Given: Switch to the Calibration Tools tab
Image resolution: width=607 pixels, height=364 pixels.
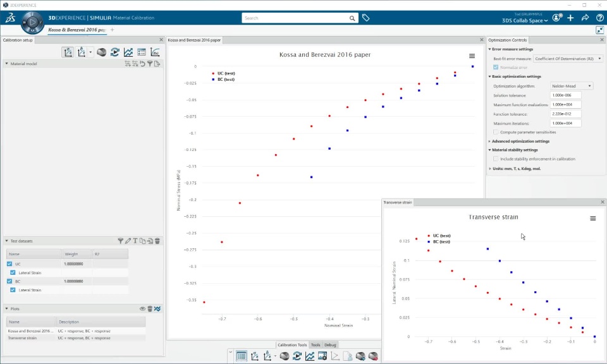Looking at the screenshot, I should (292, 344).
